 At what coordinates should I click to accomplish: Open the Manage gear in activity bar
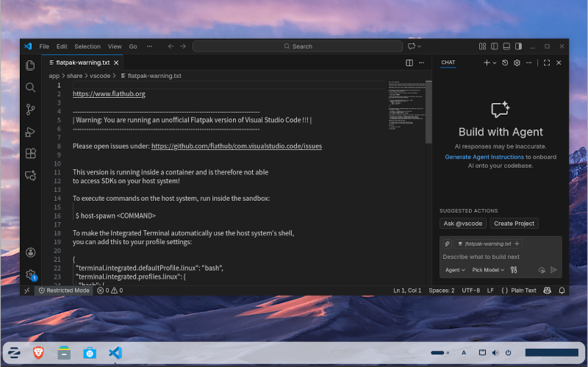click(x=30, y=274)
